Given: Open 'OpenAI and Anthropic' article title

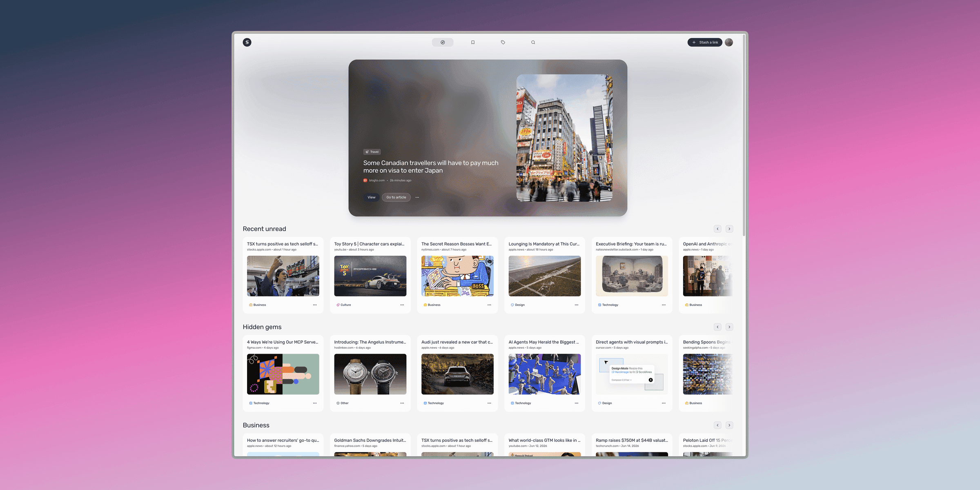Looking at the screenshot, I should (x=707, y=244).
